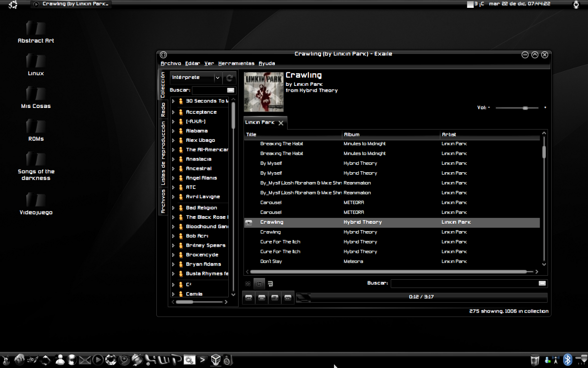Sort playlist by Artist column header
588x368 pixels.
pos(490,134)
